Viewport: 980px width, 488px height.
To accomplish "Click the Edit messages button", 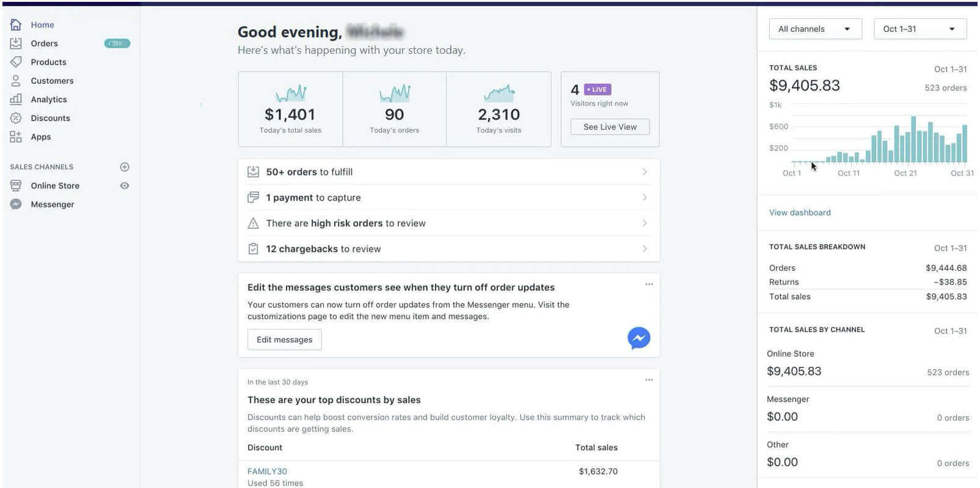I will click(284, 339).
